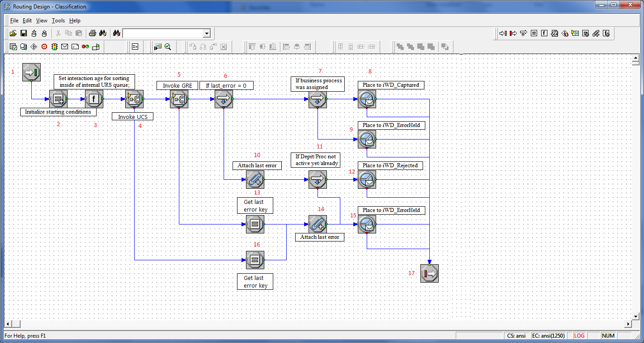Open a strategy file with the folder icon
644x343 pixels.
[x=13, y=33]
